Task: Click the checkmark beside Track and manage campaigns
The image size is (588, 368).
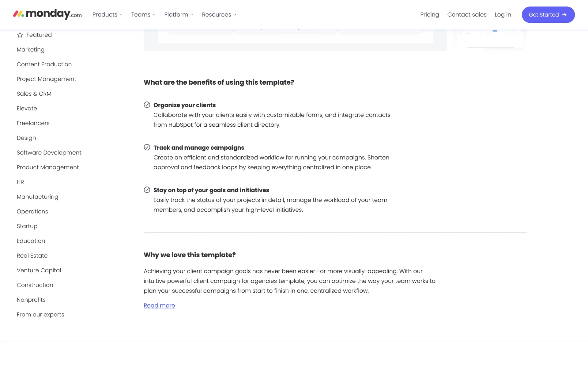Action: [147, 148]
